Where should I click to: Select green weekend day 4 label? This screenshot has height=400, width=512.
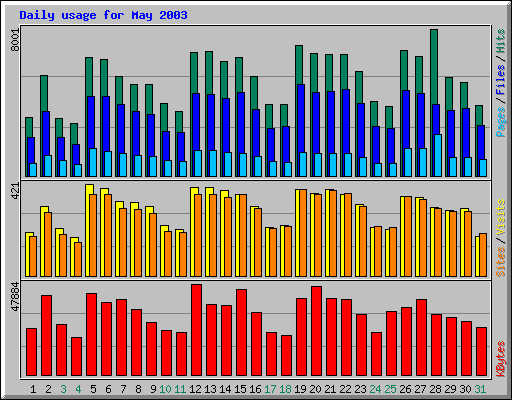78,389
